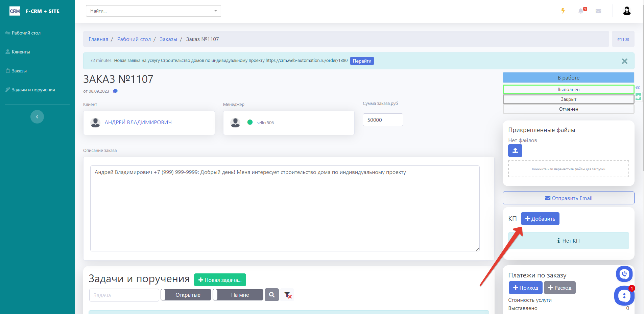This screenshot has width=644, height=314.
Task: Set order status to Выполнен
Action: point(568,89)
